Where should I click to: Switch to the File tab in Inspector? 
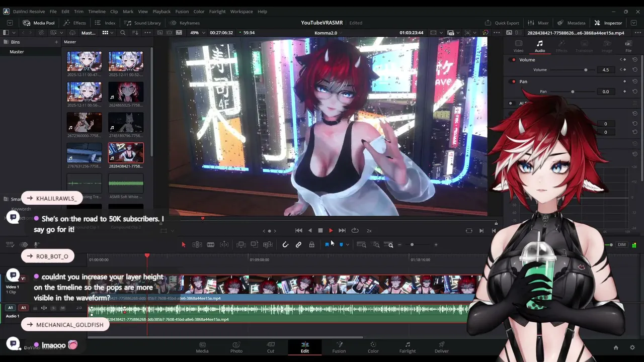click(628, 47)
